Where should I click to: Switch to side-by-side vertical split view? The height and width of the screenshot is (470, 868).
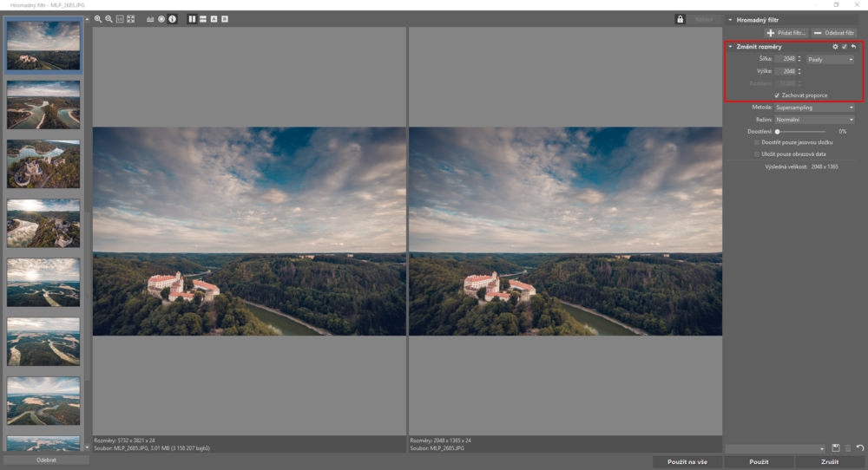pos(192,19)
